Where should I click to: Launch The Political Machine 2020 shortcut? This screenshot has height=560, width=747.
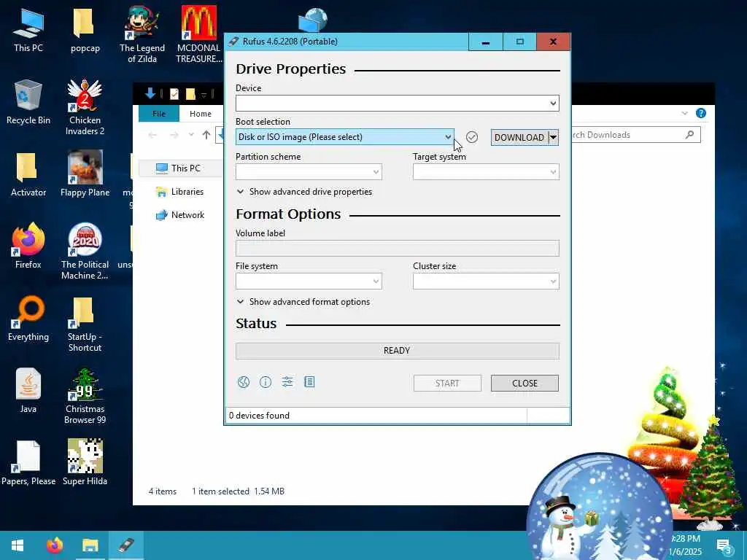[85, 251]
